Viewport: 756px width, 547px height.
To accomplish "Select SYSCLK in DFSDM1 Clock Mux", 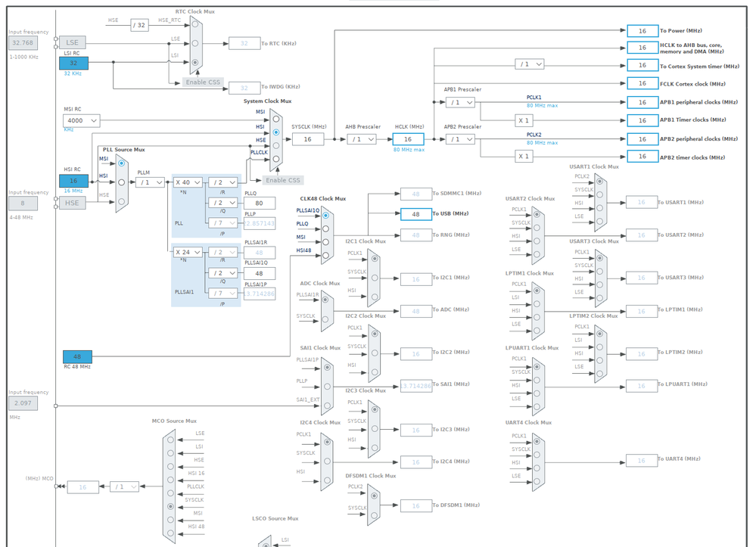I will pos(374,515).
